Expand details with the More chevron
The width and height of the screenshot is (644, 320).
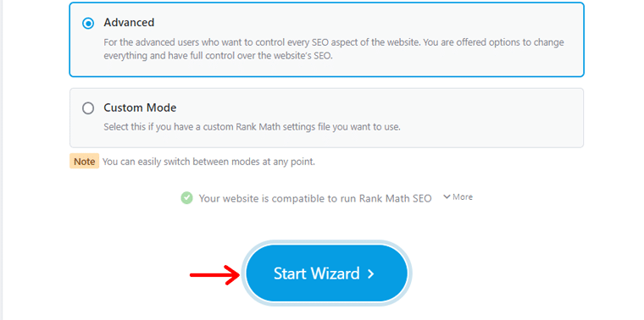click(x=447, y=197)
